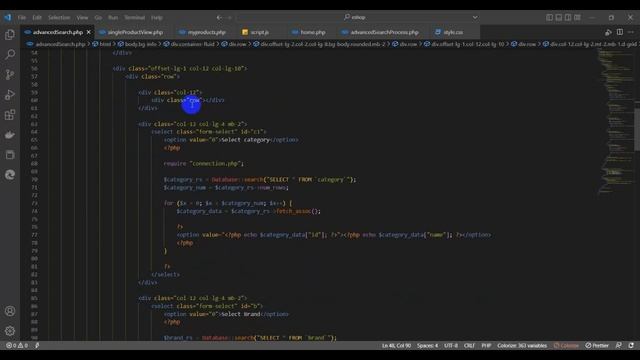Toggle the secondary side bar layout button
Viewport: 640px width, 360px height.
coord(568,18)
